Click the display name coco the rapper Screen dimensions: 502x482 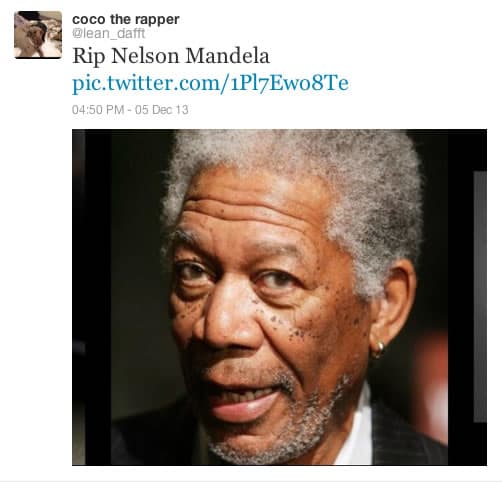pos(126,19)
